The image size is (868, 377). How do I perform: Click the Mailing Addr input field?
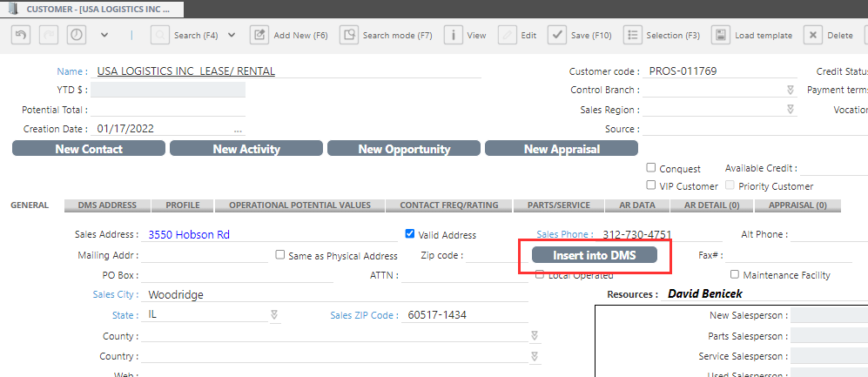pyautogui.click(x=205, y=255)
